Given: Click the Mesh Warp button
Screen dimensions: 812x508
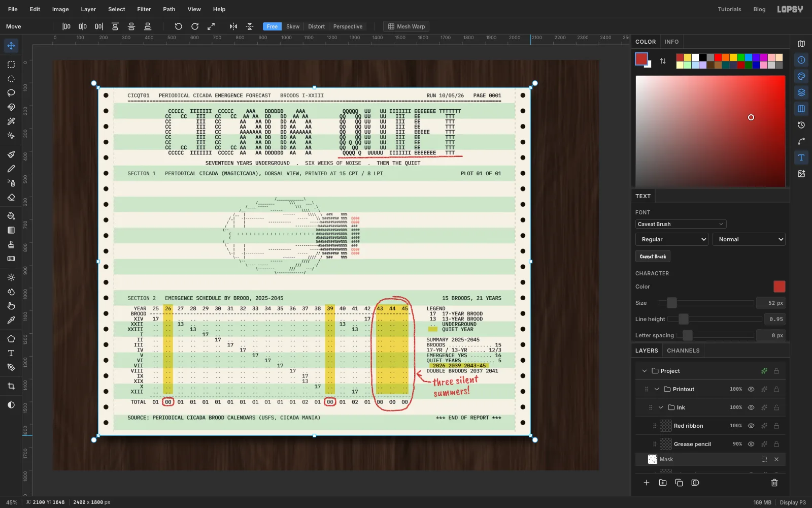Looking at the screenshot, I should click(x=407, y=26).
